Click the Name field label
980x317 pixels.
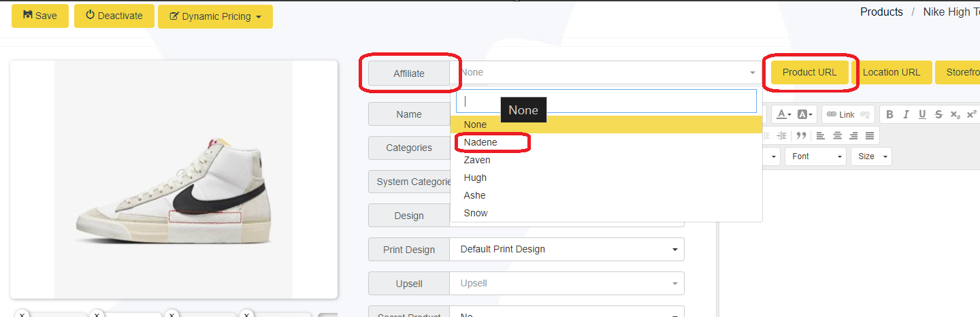409,114
